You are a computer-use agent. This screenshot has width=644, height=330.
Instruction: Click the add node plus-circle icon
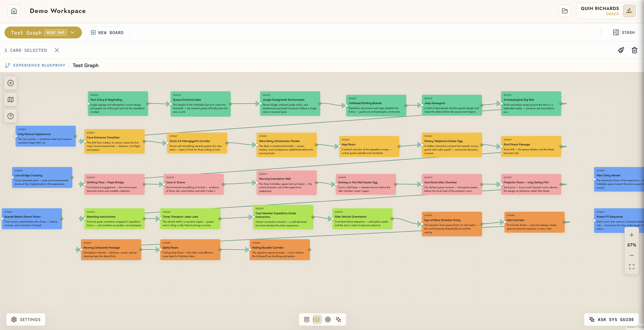(11, 83)
